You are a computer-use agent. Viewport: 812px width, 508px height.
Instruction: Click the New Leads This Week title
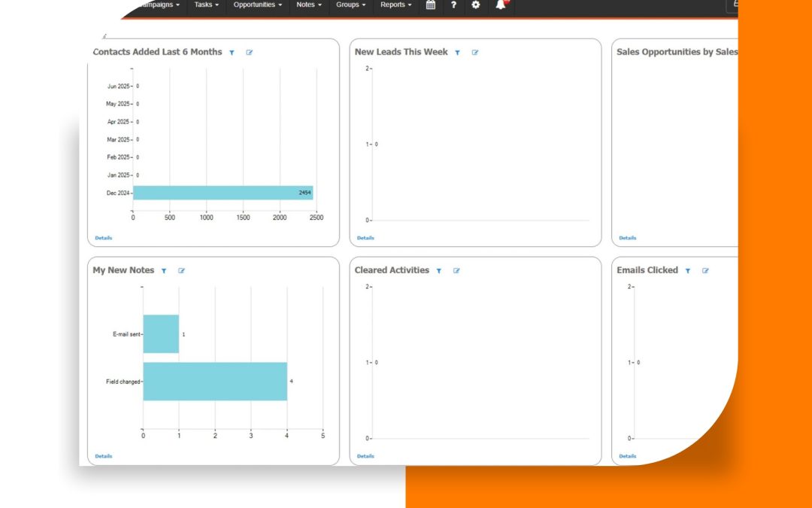pyautogui.click(x=401, y=52)
